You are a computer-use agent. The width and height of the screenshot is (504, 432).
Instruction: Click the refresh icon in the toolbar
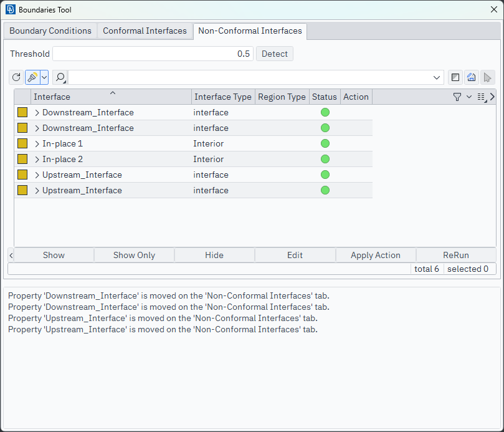click(16, 77)
